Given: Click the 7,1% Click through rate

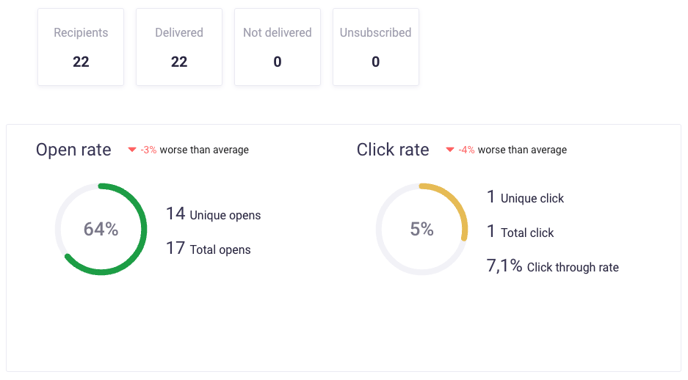Looking at the screenshot, I should click(553, 266).
